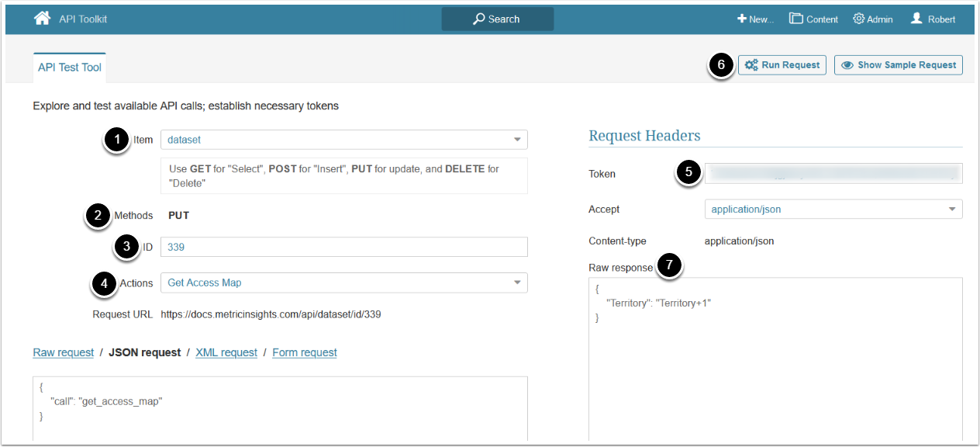Open the Actions Get Access Map dropdown
Viewport: 980px width, 447px height.
pyautogui.click(x=517, y=283)
